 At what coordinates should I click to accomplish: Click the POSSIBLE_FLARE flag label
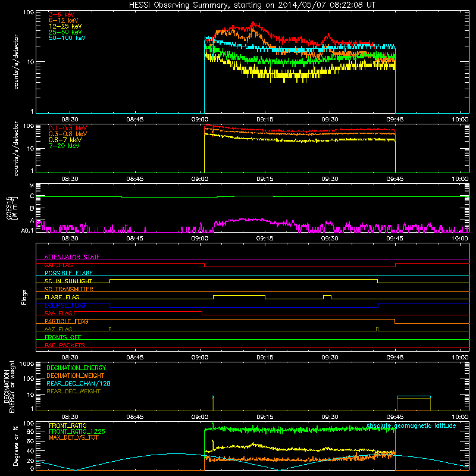point(68,273)
